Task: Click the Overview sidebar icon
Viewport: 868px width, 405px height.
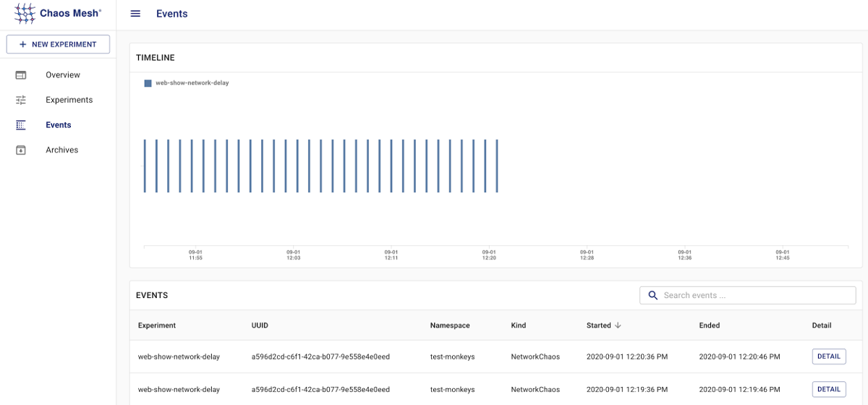Action: click(x=21, y=75)
